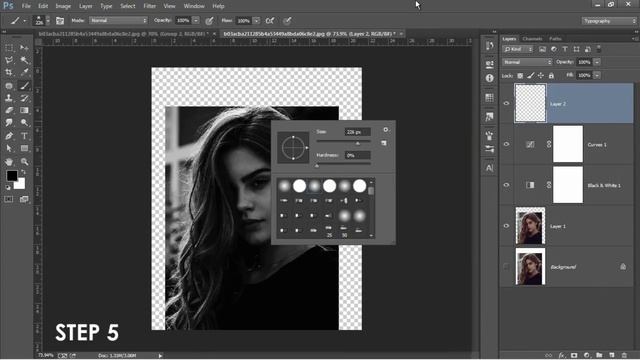Change the screen mode
This screenshot has width=640, height=360.
click(24, 199)
